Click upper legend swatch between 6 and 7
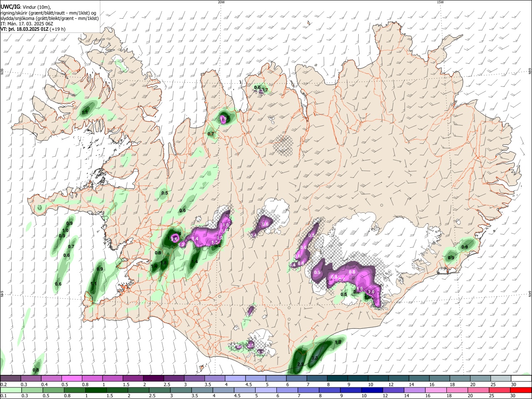The height and width of the screenshot is (399, 532). click(296, 379)
